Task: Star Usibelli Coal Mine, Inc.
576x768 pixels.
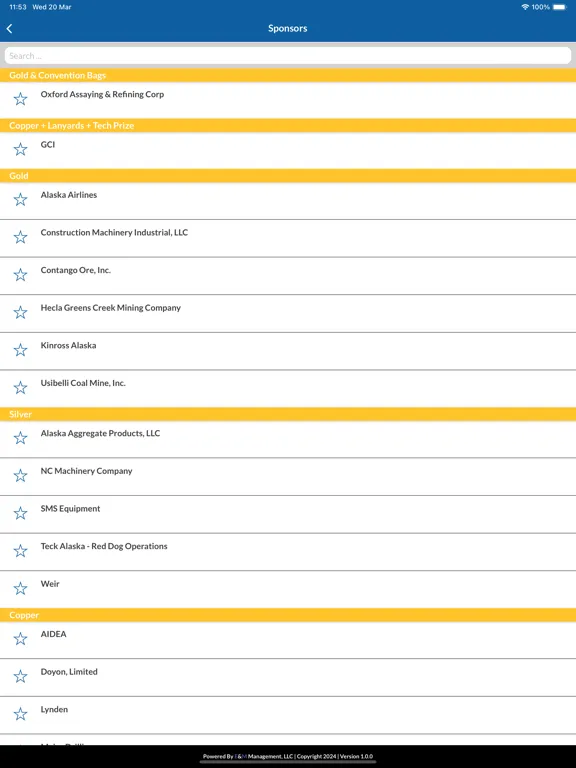Action: [20, 387]
